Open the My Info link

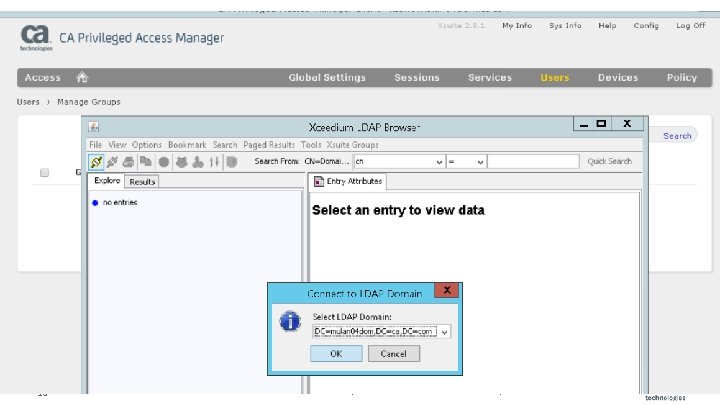pos(517,26)
